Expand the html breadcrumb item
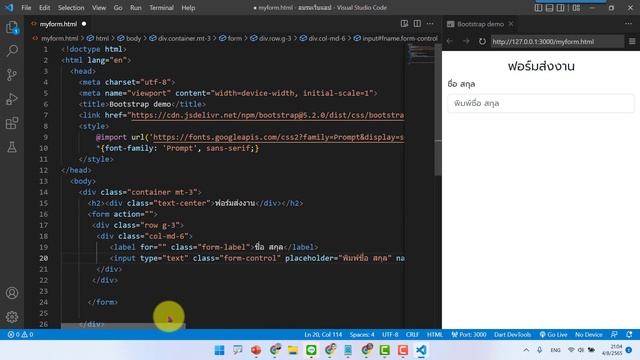The image size is (640, 360). pos(102,38)
